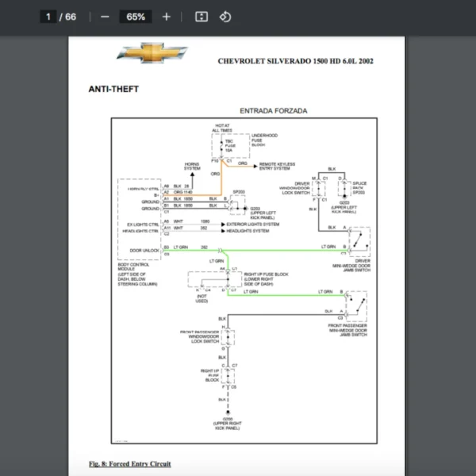Click the fit to page icon
This screenshot has width=476, height=476.
click(202, 17)
